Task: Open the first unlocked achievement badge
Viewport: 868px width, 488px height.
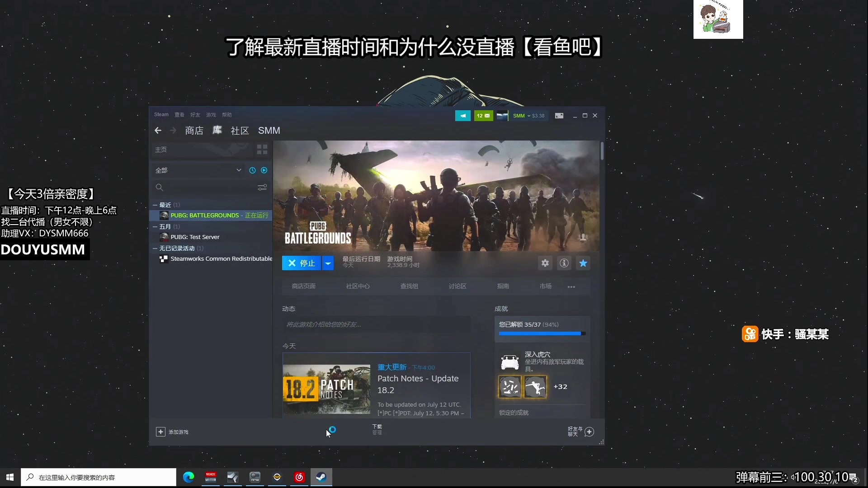Action: [x=510, y=387]
